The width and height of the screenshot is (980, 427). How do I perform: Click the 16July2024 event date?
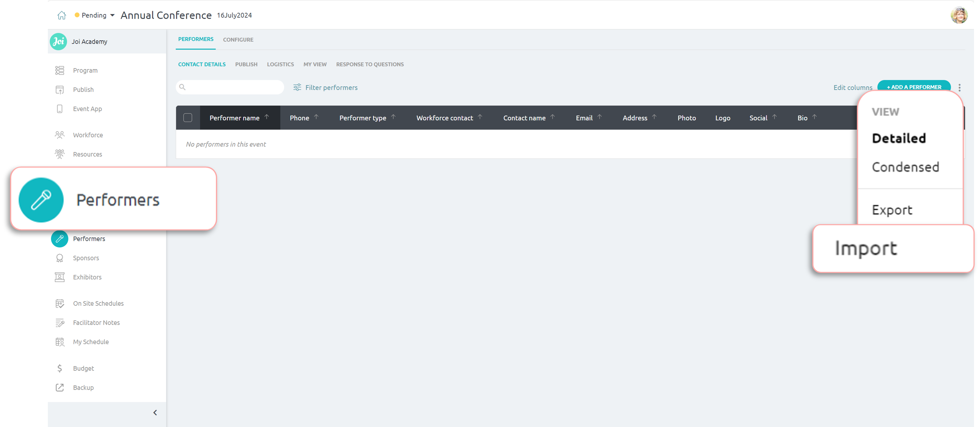pos(234,15)
